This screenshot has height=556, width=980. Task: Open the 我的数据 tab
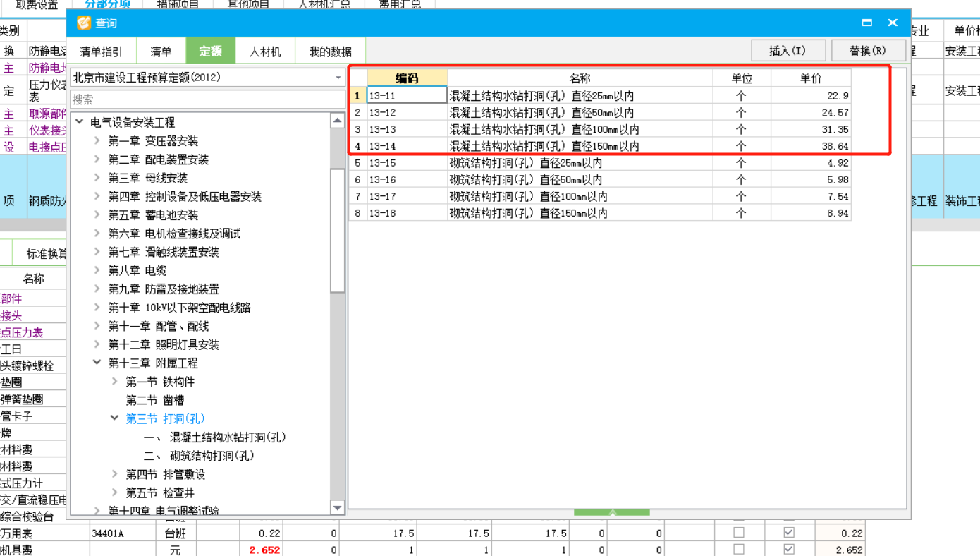pyautogui.click(x=331, y=52)
